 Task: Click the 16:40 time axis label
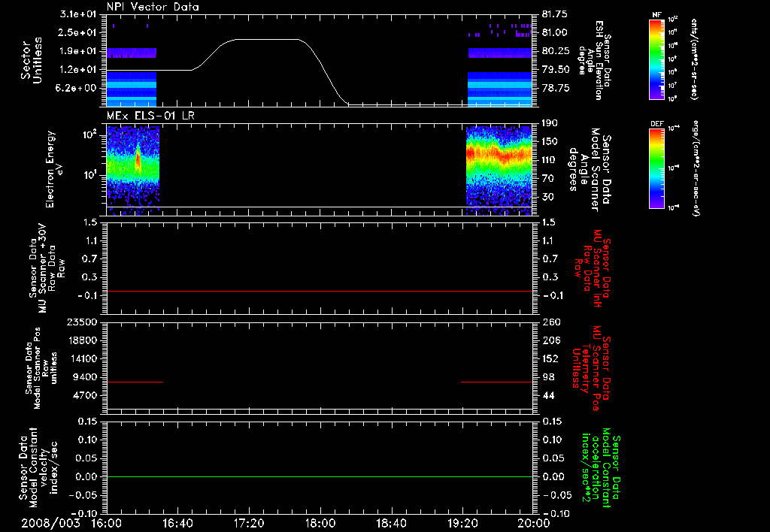tap(177, 523)
